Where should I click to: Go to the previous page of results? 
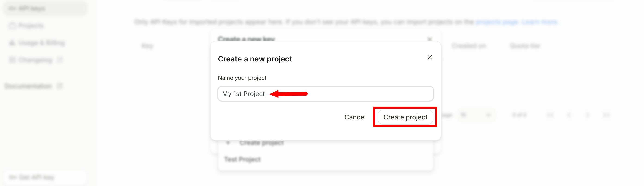pos(569,115)
